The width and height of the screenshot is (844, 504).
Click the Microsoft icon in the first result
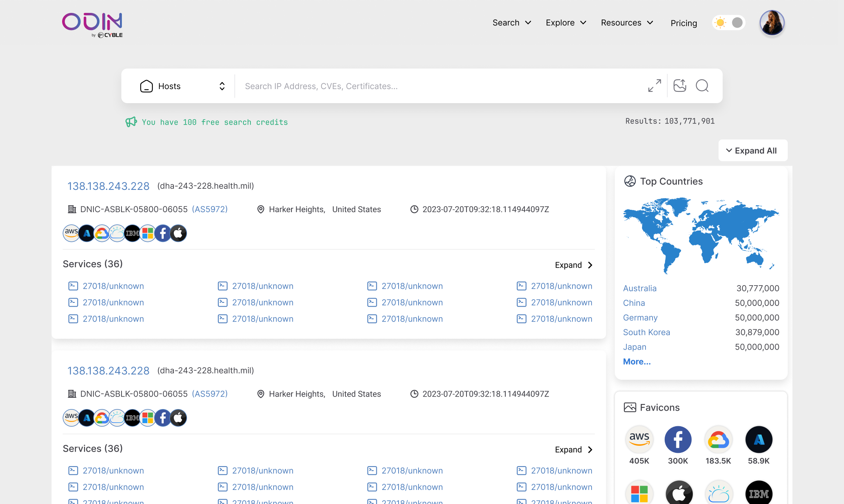[x=148, y=233]
